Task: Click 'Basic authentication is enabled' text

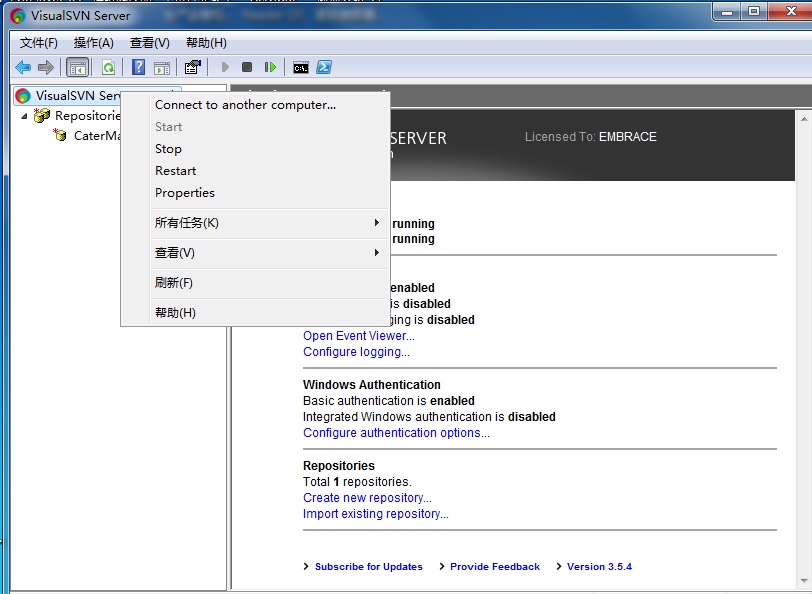Action: click(x=389, y=401)
